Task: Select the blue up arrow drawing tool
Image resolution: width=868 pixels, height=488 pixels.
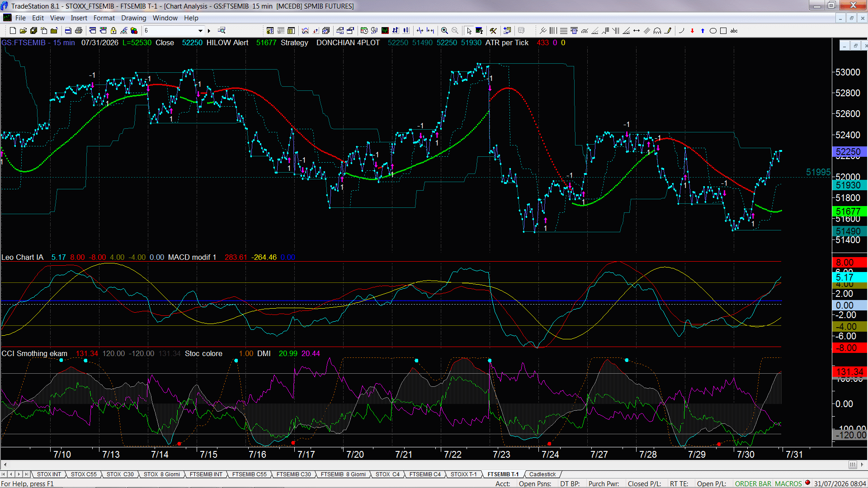Action: pyautogui.click(x=703, y=31)
